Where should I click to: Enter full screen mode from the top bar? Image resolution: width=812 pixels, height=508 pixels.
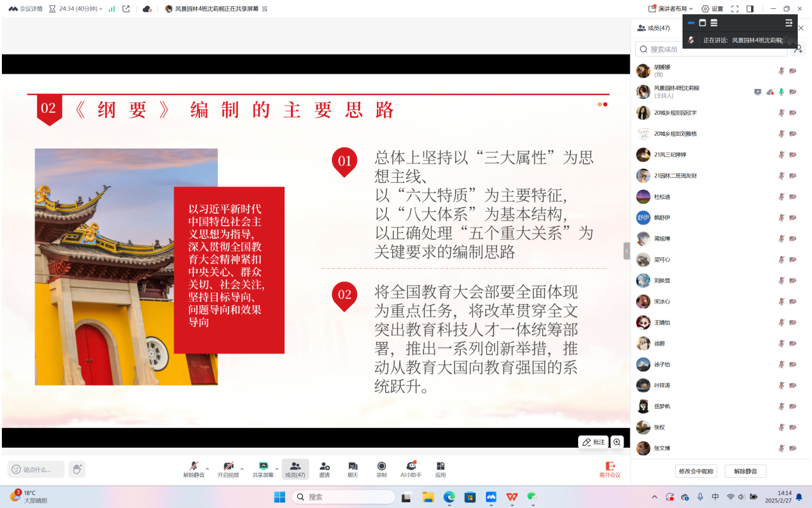(734, 9)
